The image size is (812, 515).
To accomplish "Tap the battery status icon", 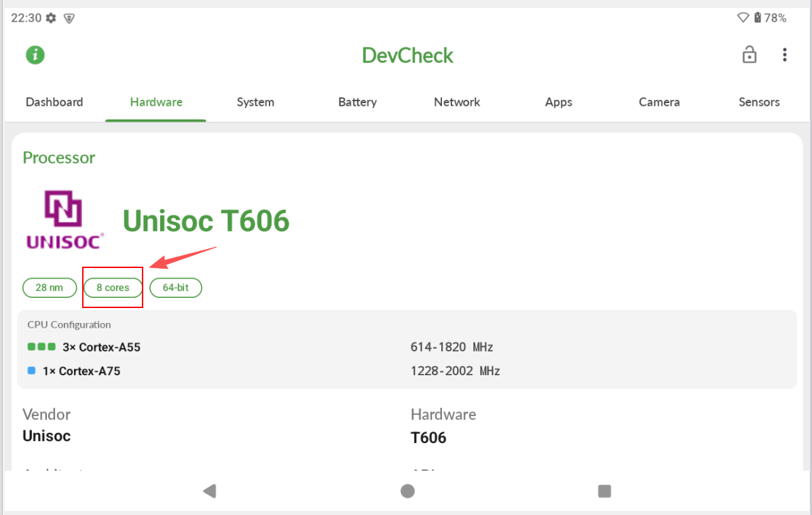I will [x=757, y=18].
